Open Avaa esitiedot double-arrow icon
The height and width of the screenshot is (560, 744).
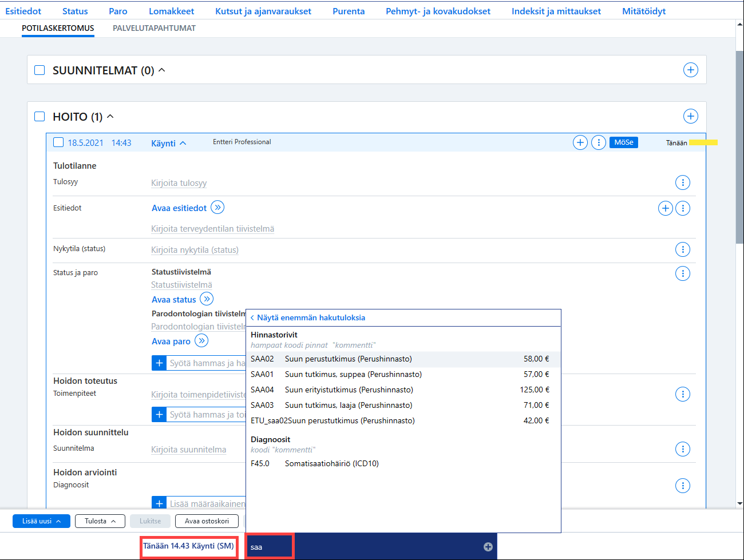click(217, 207)
